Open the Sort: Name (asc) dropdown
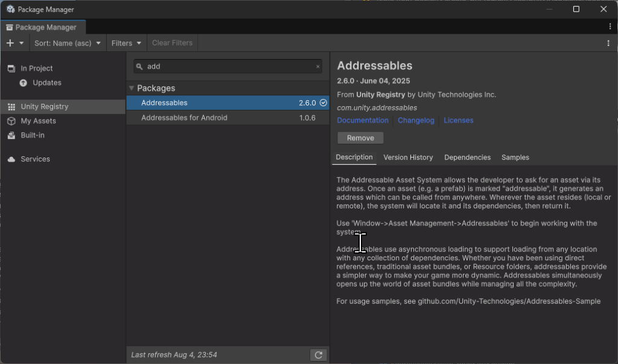The image size is (618, 364). 67,43
